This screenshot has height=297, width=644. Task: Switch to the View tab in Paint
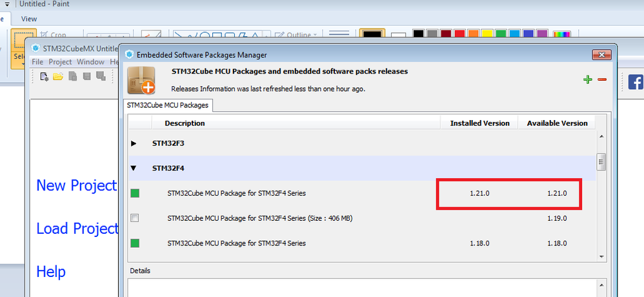click(29, 19)
